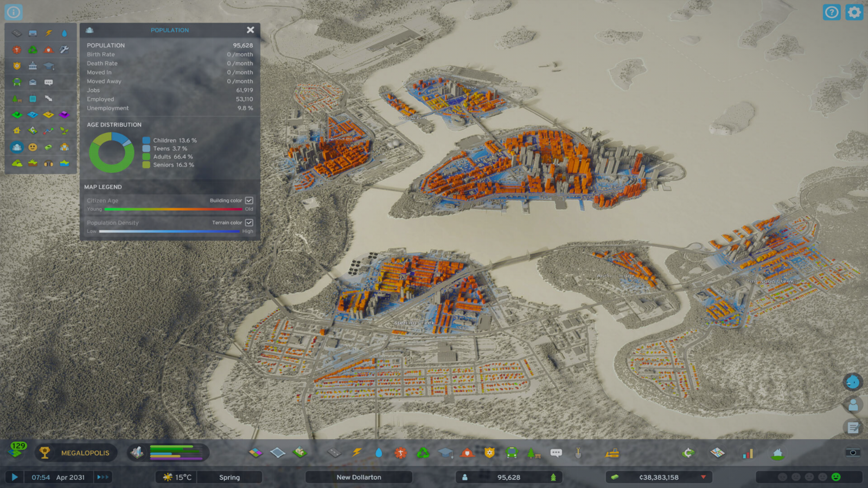The width and height of the screenshot is (868, 488).
Task: Open the Roads build menu in bottom toolbar
Action: pyautogui.click(x=334, y=453)
